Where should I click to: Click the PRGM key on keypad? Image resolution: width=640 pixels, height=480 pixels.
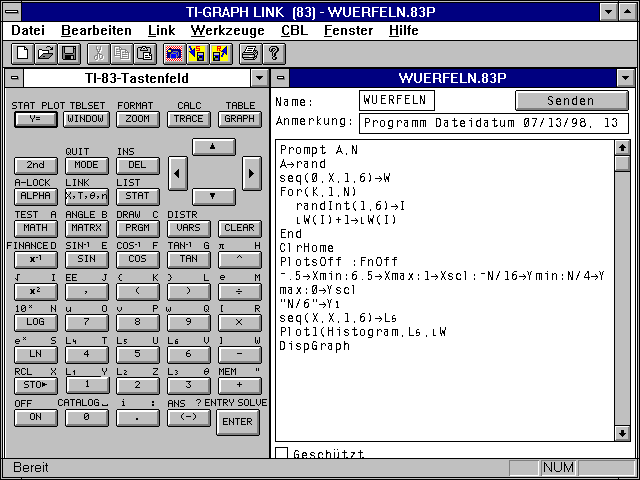[138, 228]
